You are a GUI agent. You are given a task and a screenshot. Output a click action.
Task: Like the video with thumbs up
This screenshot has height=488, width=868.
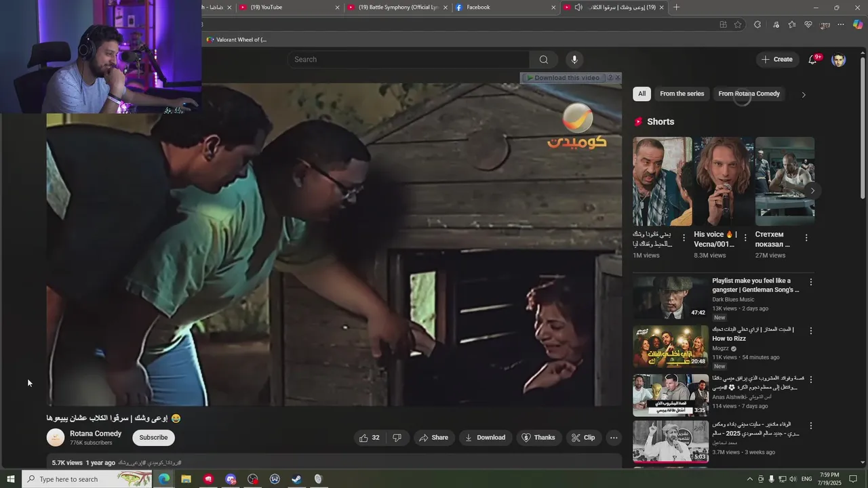click(x=369, y=438)
